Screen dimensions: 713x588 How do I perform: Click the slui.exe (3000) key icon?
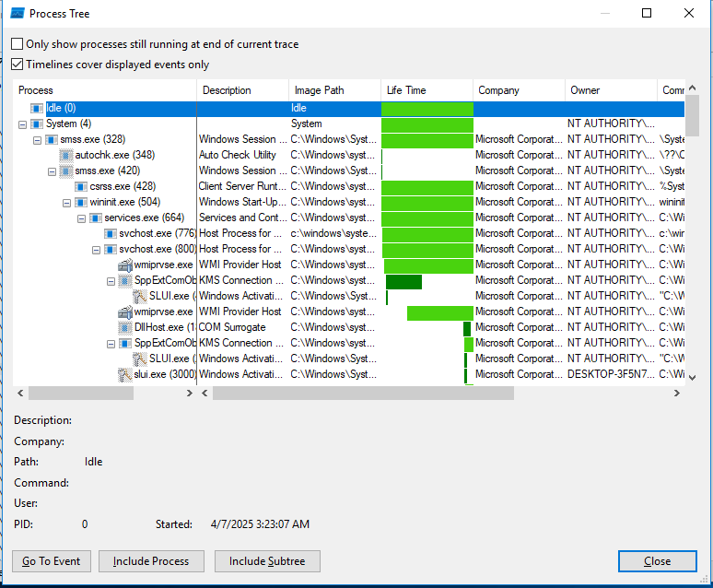click(125, 374)
